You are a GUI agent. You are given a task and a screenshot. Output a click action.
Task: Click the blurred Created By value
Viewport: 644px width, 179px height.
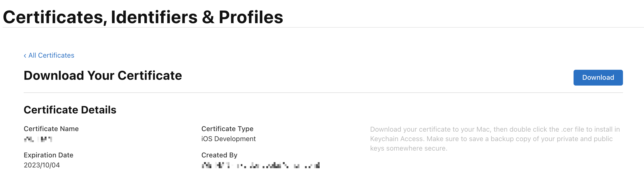(x=261, y=165)
